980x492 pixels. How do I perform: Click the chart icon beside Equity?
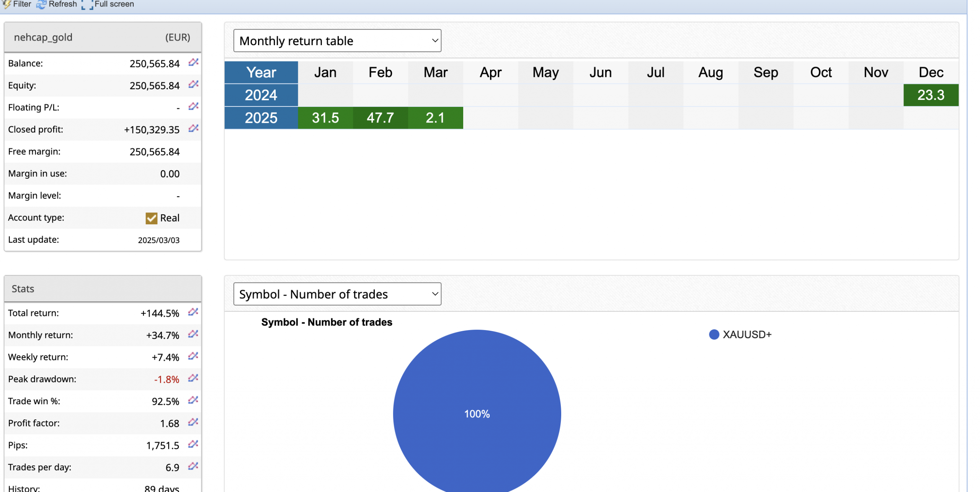[193, 84]
